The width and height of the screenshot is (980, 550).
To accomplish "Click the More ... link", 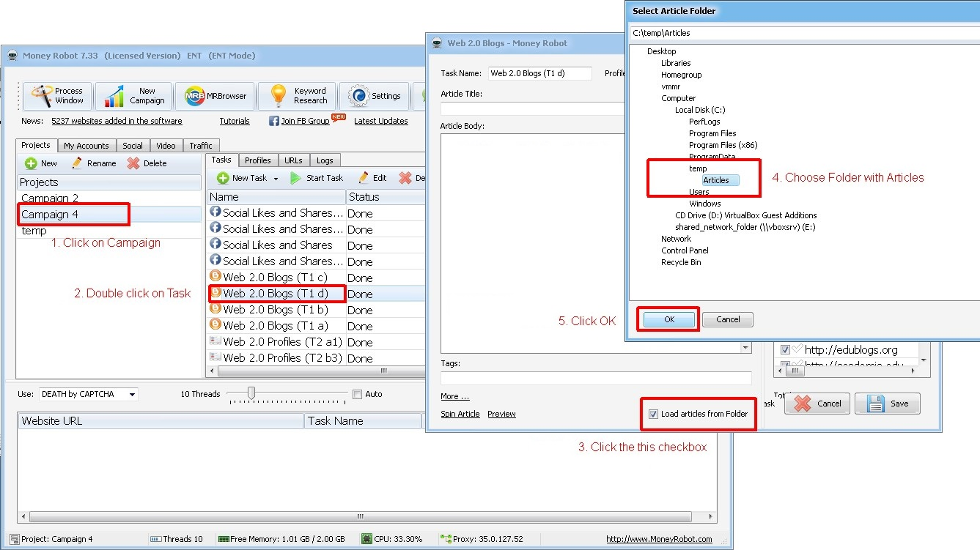I will pyautogui.click(x=454, y=396).
